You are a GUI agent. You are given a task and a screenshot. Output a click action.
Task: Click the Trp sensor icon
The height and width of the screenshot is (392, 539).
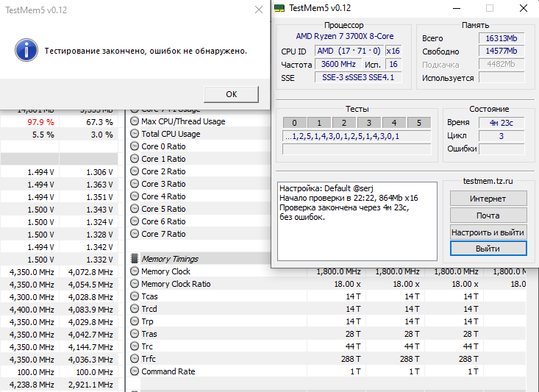point(135,321)
